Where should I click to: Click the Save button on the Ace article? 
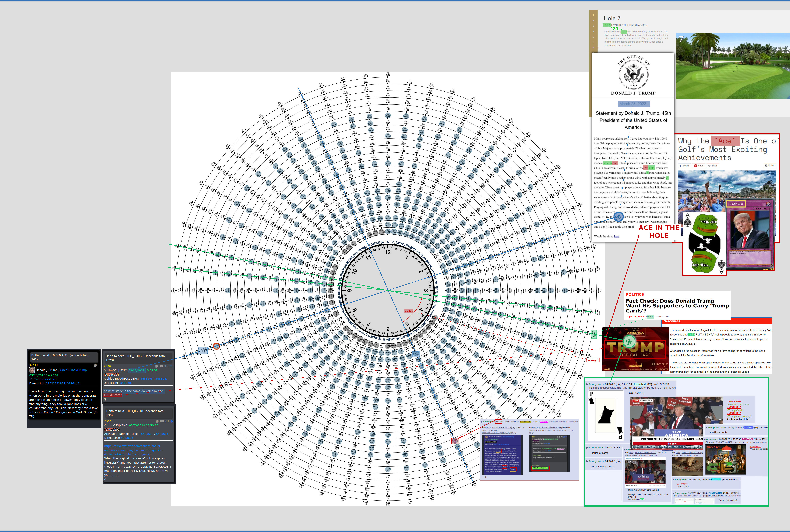coord(698,166)
